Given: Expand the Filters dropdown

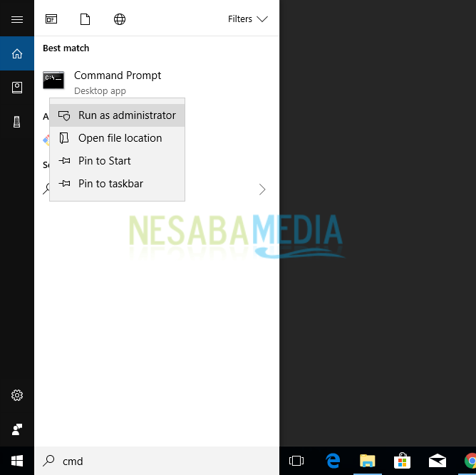Looking at the screenshot, I should 248,19.
